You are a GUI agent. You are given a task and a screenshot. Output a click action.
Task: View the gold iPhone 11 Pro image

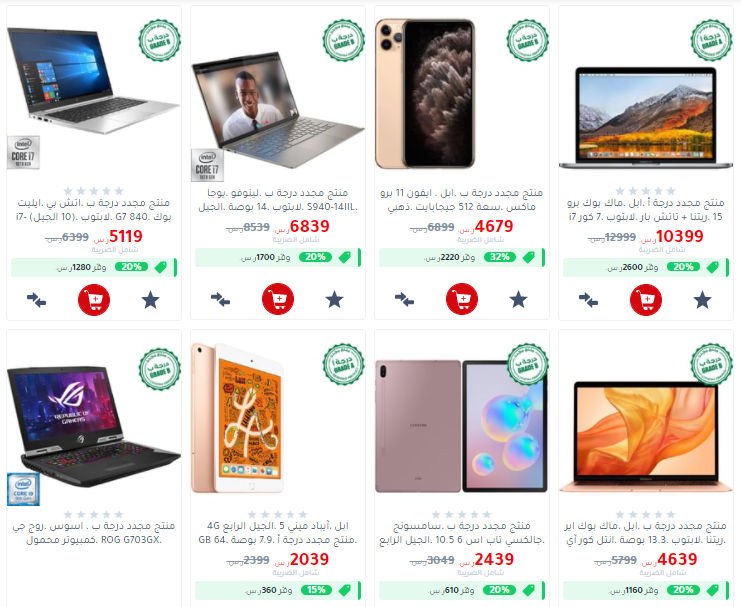click(x=425, y=94)
